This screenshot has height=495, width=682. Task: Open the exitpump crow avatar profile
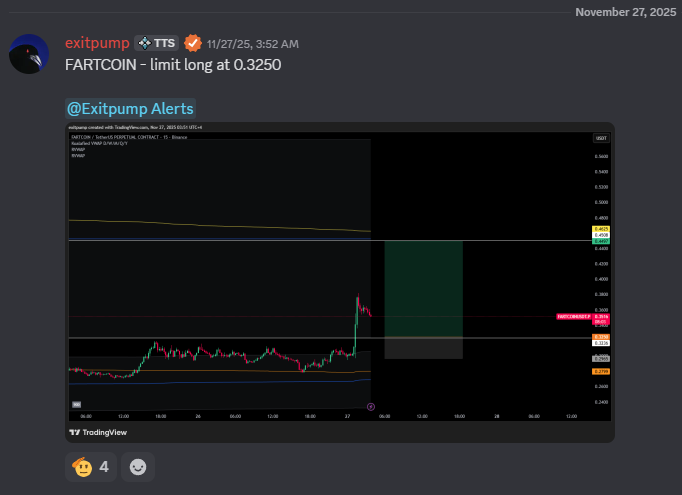click(29, 54)
